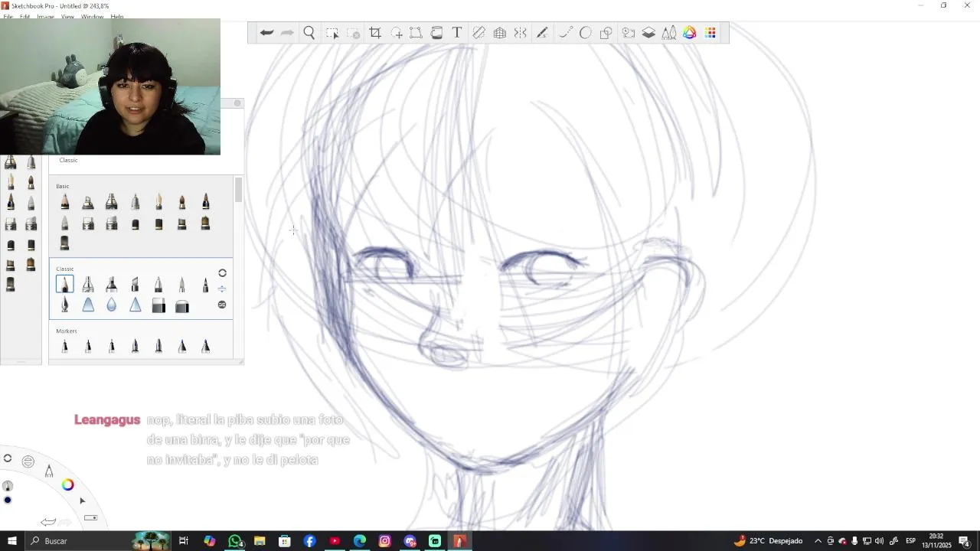The image size is (980, 551).
Task: Click the dark blue current color dot in lagoon
Action: (8, 500)
